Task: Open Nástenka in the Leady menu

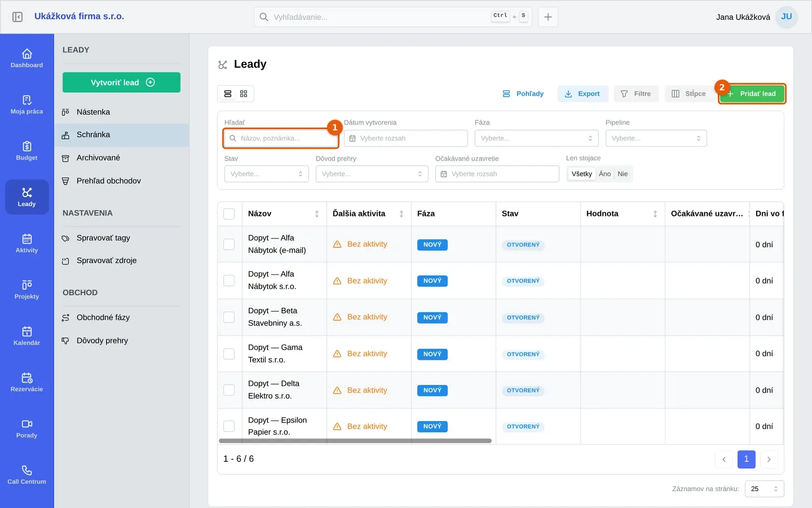Action: point(122,112)
